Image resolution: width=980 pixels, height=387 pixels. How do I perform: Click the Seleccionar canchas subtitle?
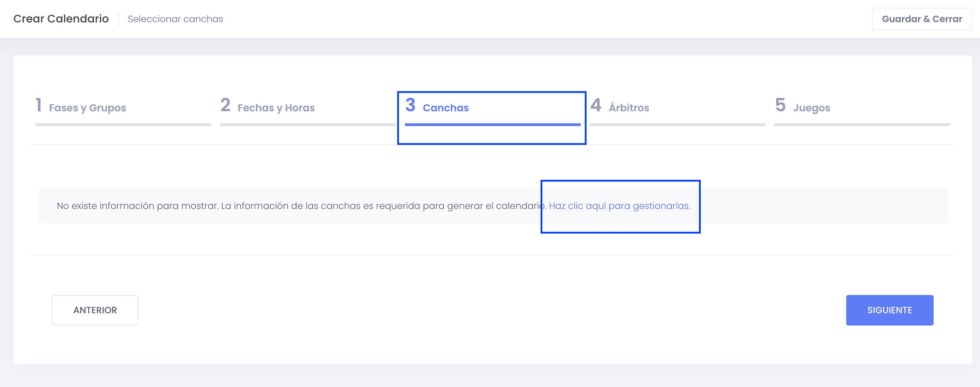coord(175,19)
